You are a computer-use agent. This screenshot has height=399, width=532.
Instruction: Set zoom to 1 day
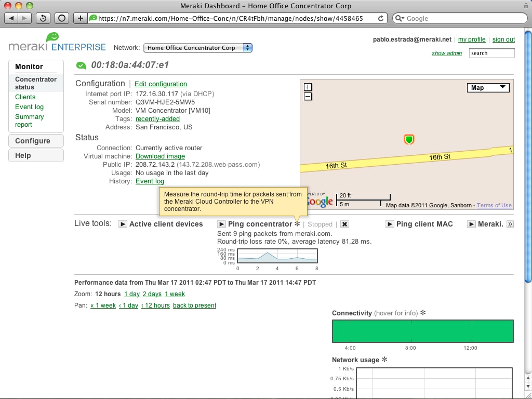tap(132, 294)
